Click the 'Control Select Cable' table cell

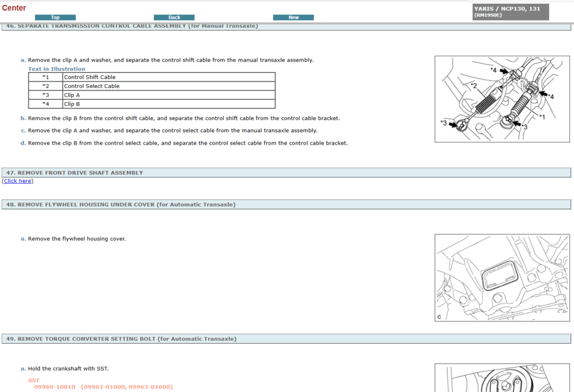tap(92, 86)
